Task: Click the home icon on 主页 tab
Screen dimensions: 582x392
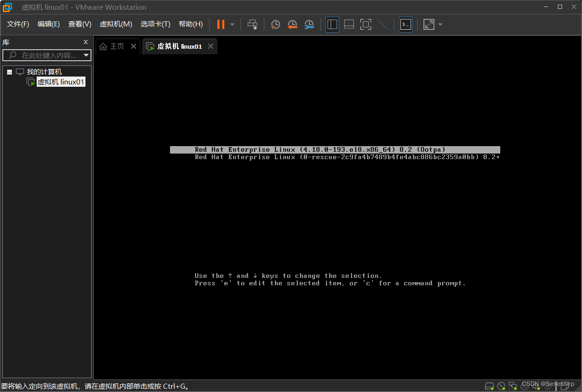Action: pos(103,46)
